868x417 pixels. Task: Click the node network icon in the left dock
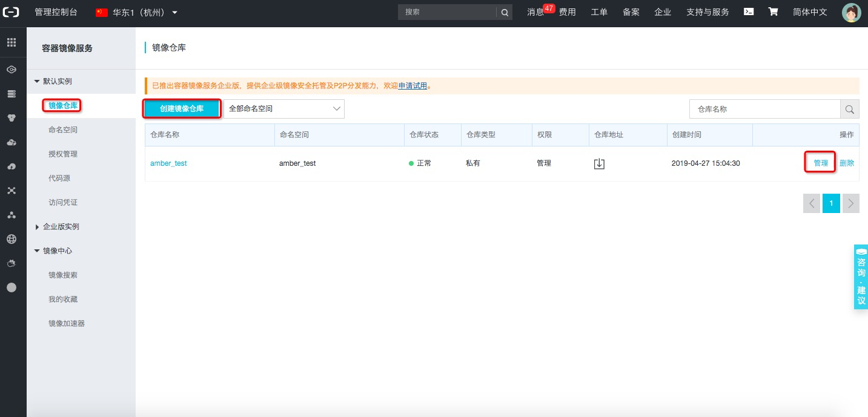[x=12, y=214]
